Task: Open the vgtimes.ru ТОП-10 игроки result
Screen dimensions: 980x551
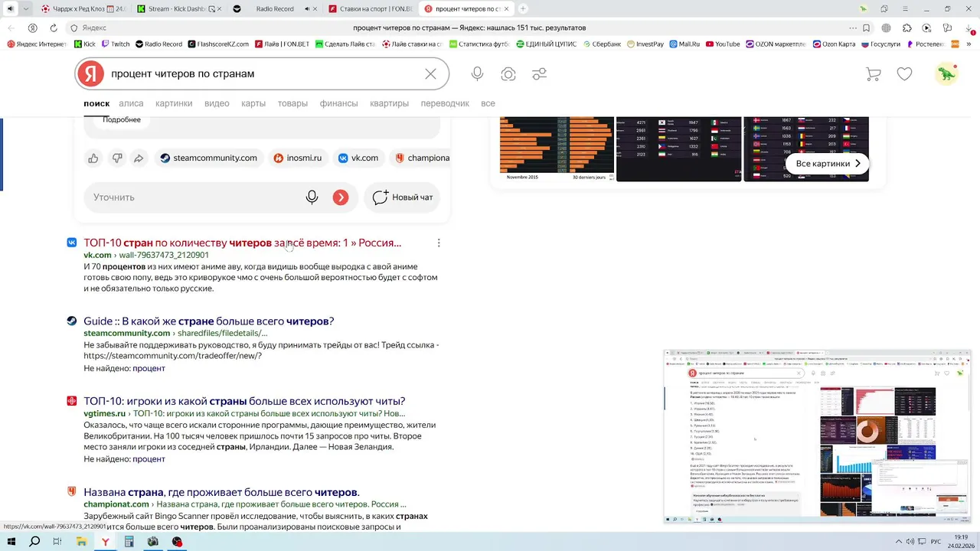Action: [x=244, y=401]
